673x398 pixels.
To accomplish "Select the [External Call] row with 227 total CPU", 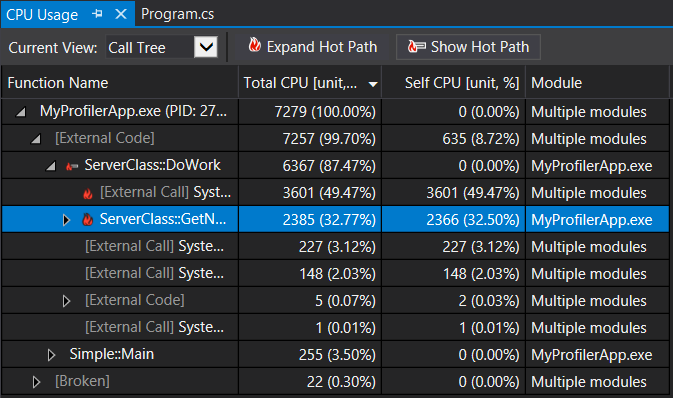I will [335, 246].
